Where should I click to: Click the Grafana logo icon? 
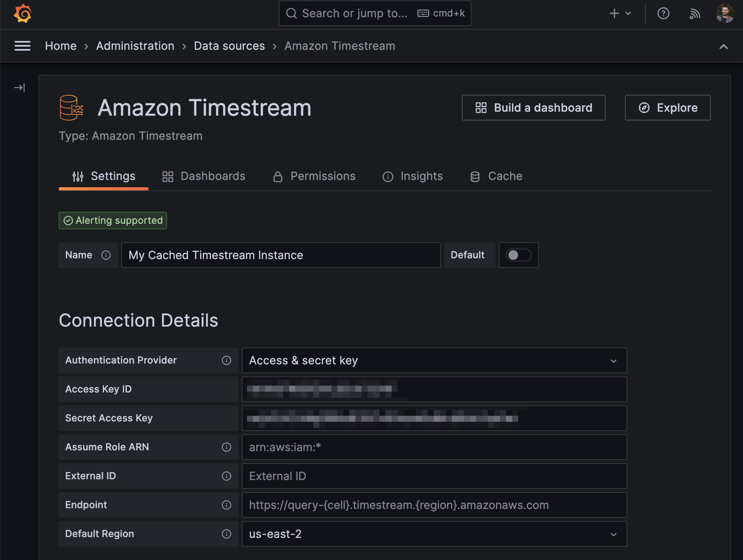point(23,13)
